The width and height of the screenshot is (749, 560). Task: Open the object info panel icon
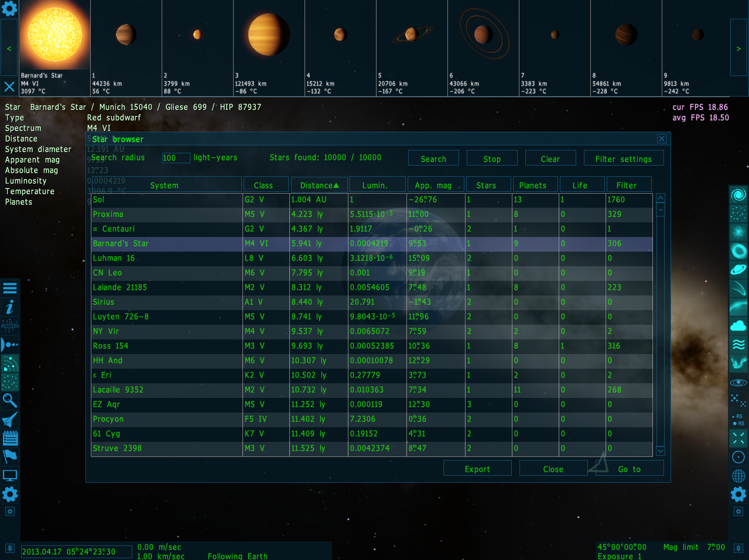[x=10, y=307]
